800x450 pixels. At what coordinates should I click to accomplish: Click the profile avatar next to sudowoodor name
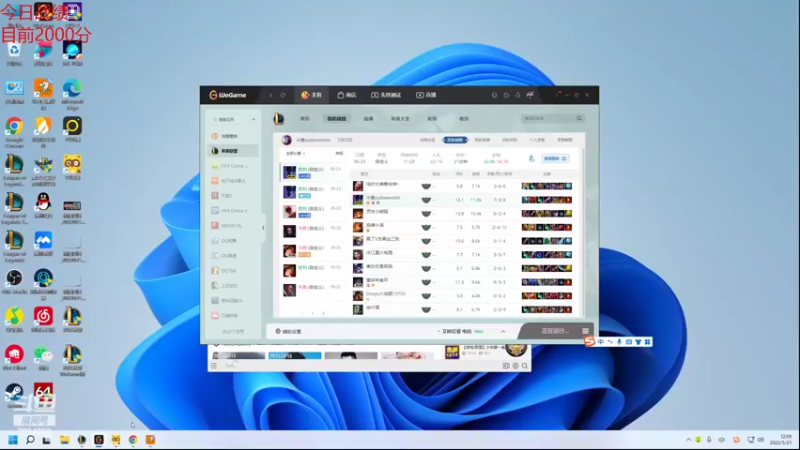[287, 140]
